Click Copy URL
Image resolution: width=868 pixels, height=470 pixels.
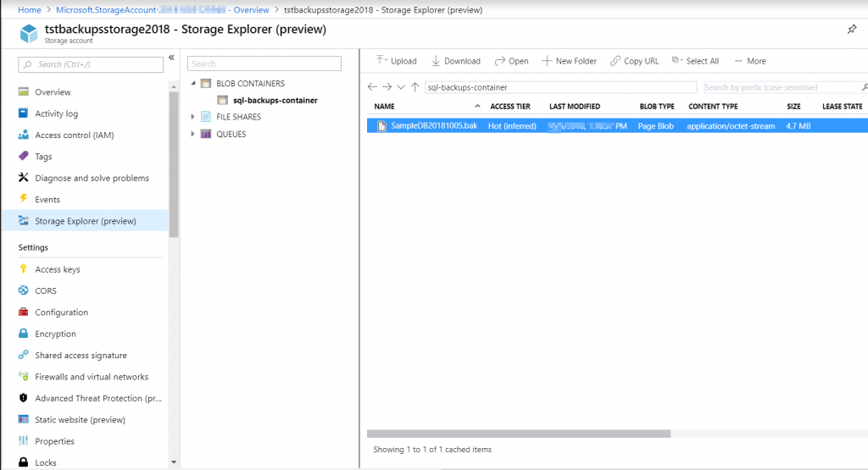[634, 61]
